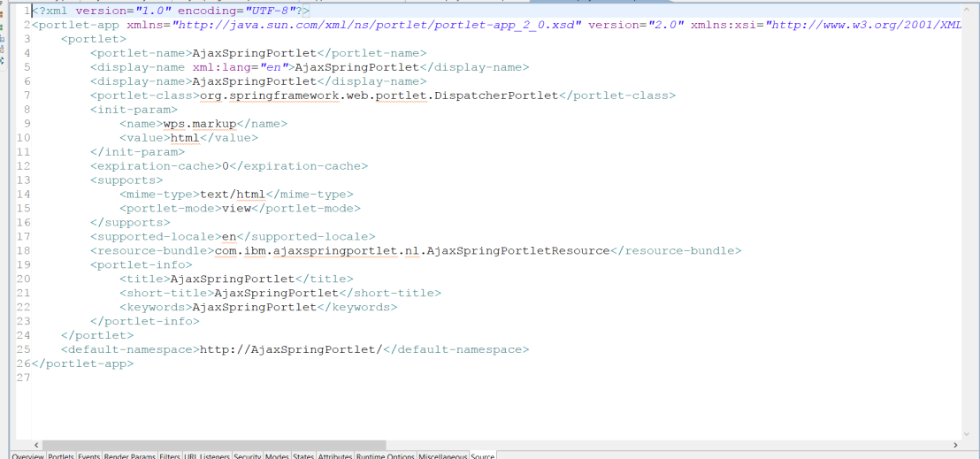Viewport: 980px width, 459px height.
Task: Switch to Runtime Options tab
Action: pyautogui.click(x=386, y=456)
